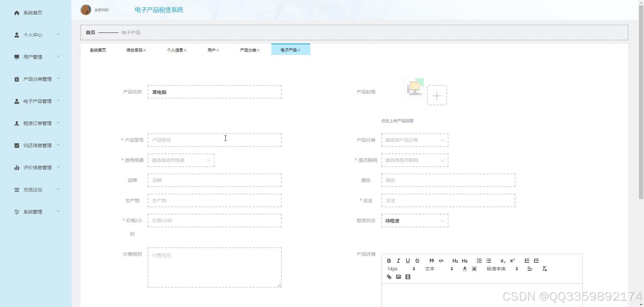Expand 电子产品管理 sidebar menu

36,101
